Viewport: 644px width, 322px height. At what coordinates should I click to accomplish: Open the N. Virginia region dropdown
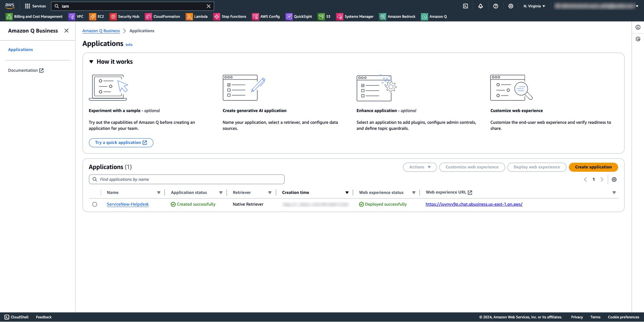534,6
